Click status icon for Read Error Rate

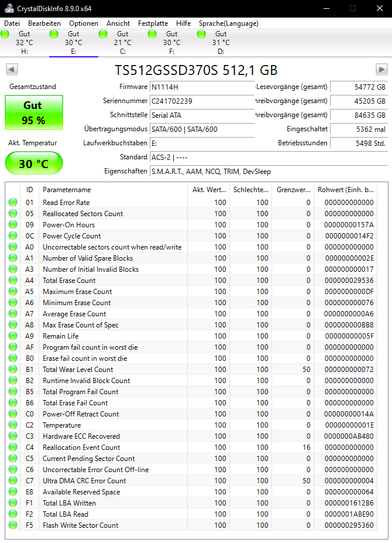13,202
